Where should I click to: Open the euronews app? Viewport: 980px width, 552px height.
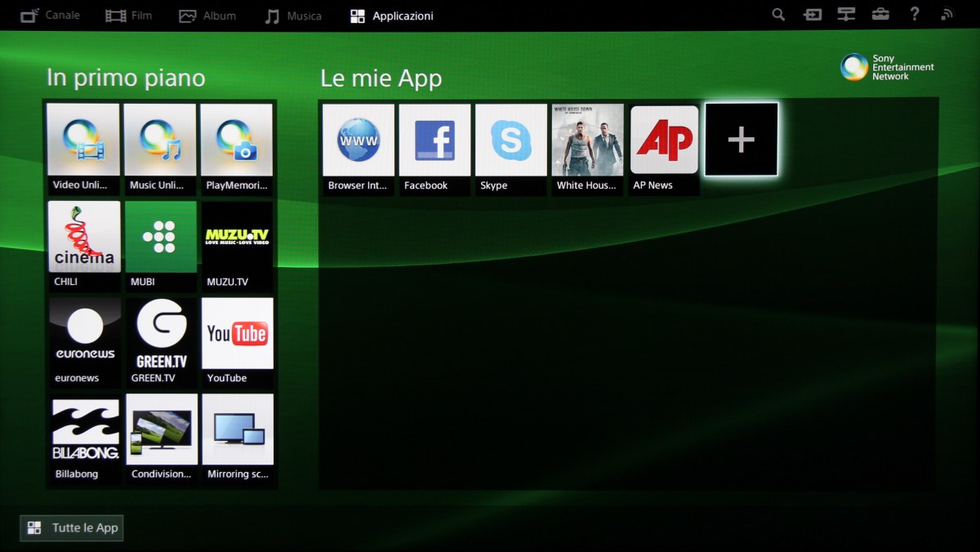[83, 342]
